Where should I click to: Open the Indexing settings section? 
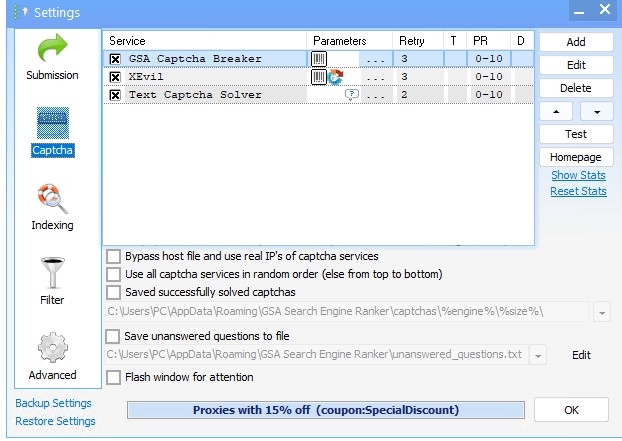point(52,205)
